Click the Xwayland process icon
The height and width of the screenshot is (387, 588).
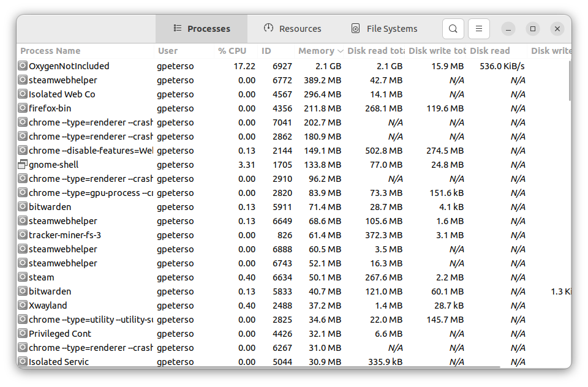(x=23, y=306)
